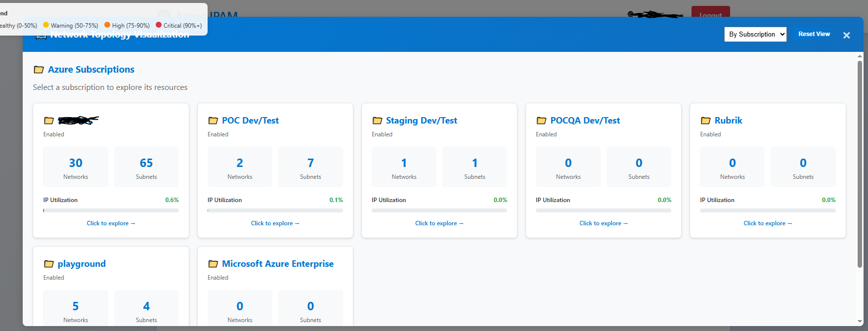This screenshot has width=868, height=331.
Task: Click the scrollbar up arrow
Action: point(860,56)
